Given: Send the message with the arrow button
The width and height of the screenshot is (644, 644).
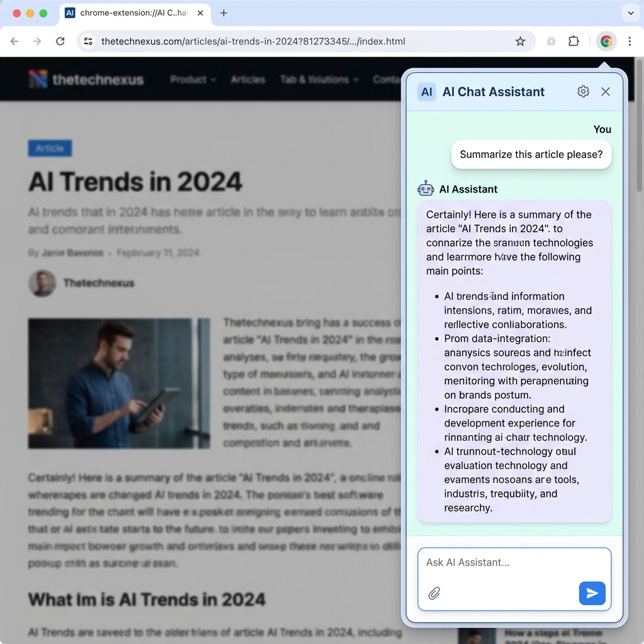Looking at the screenshot, I should pyautogui.click(x=592, y=593).
